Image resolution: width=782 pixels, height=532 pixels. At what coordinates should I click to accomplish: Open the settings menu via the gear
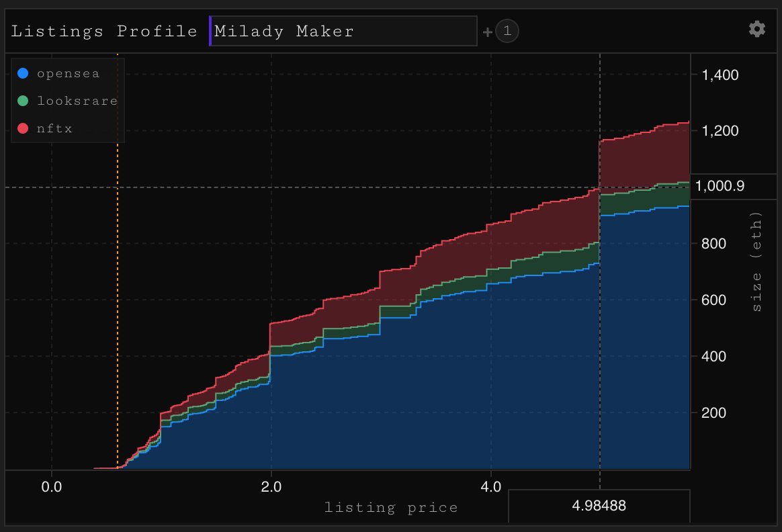[x=756, y=29]
